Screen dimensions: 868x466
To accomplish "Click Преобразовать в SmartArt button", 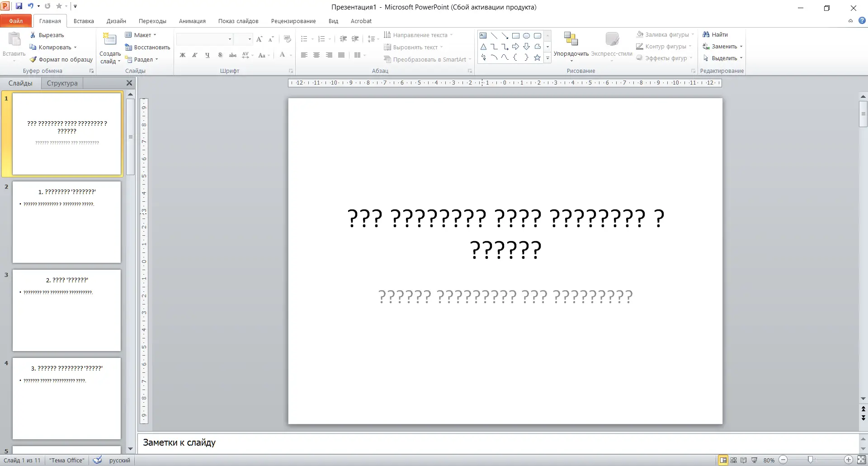I will click(427, 59).
